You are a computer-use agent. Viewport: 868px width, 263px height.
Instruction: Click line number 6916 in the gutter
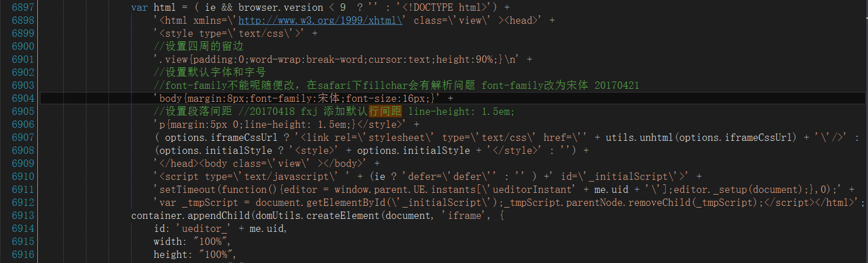coord(23,255)
